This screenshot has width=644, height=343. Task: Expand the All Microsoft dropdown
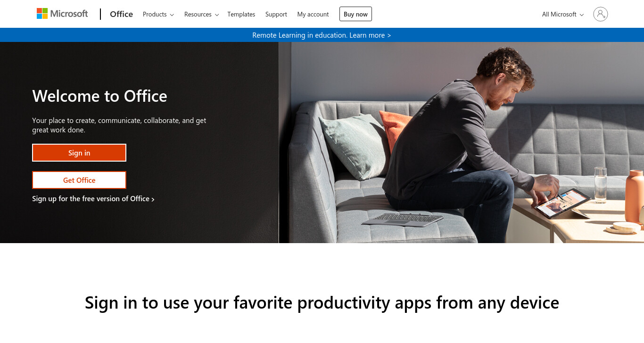pos(563,14)
